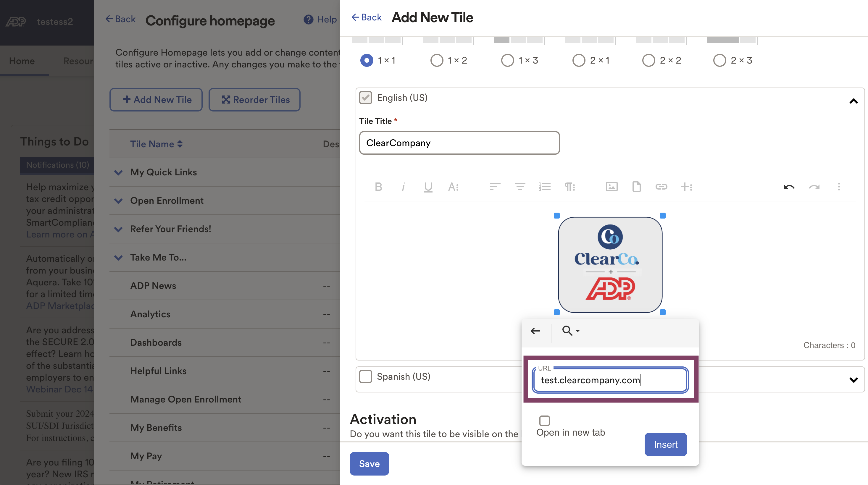The height and width of the screenshot is (485, 868).
Task: Click the Tile Title input field
Action: point(459,143)
